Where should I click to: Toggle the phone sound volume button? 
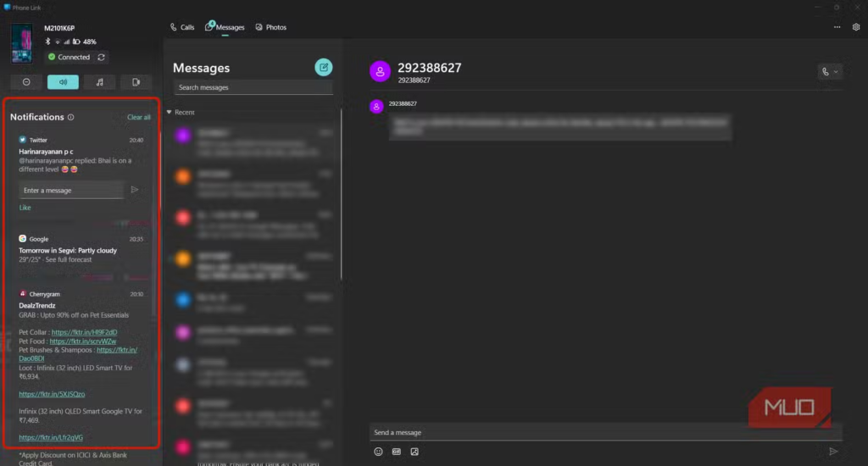coord(63,82)
